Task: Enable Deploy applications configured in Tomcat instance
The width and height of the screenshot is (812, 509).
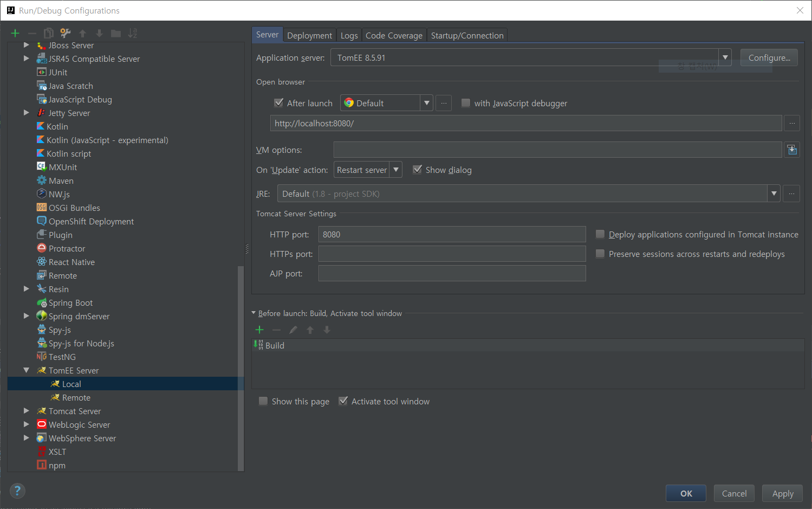Action: [x=600, y=234]
